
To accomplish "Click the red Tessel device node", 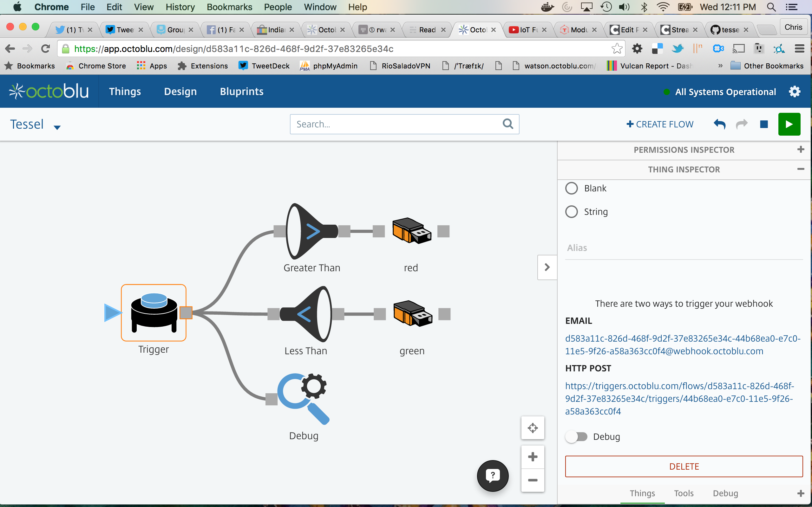I will coord(411,231).
